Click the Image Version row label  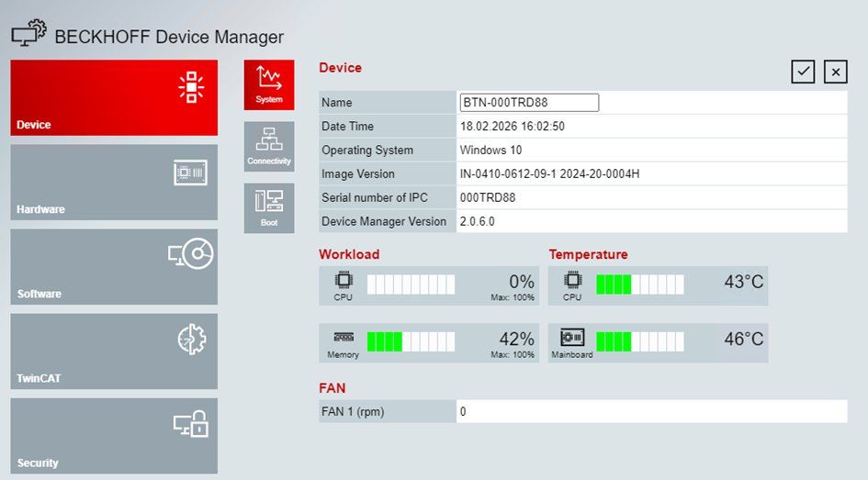(358, 173)
